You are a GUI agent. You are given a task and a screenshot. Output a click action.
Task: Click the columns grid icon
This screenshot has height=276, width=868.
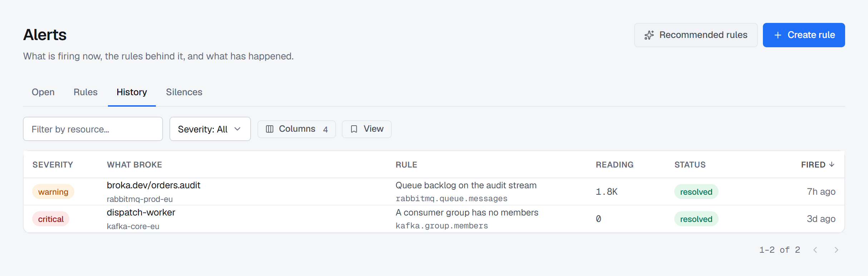270,129
